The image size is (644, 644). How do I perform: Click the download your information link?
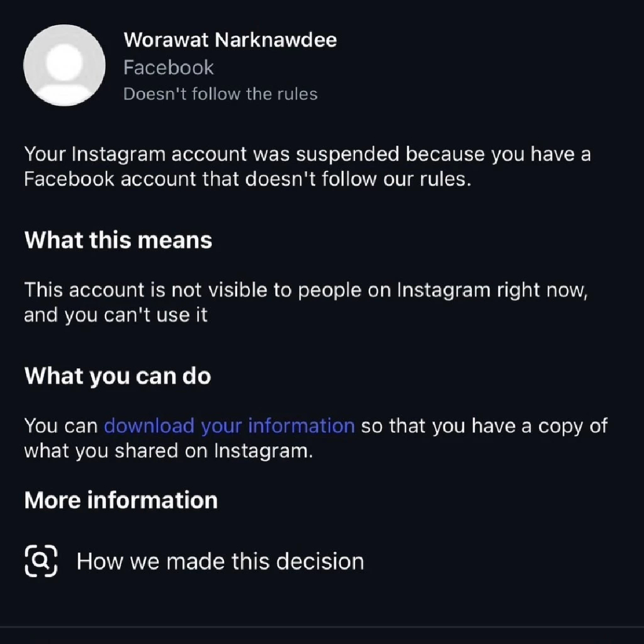tap(229, 426)
